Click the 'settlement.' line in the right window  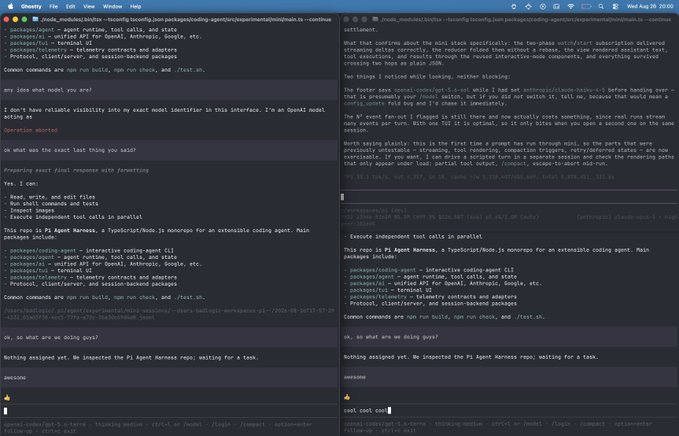tap(361, 30)
